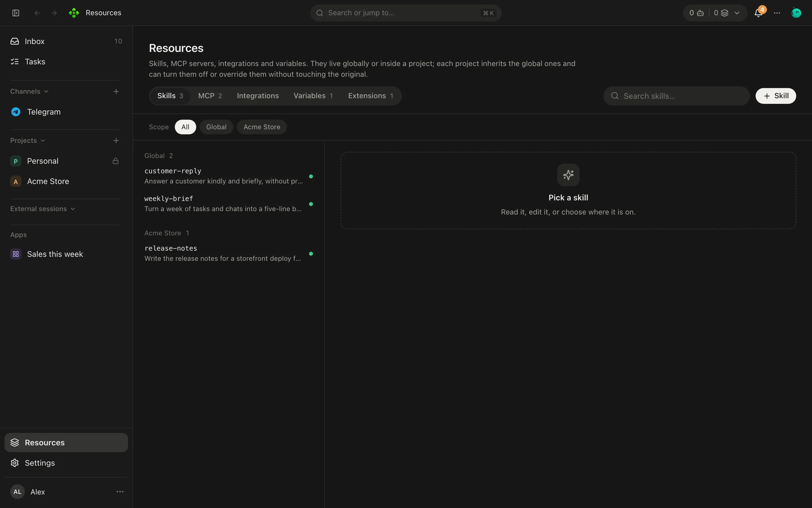Go back with the left arrow

pos(37,13)
